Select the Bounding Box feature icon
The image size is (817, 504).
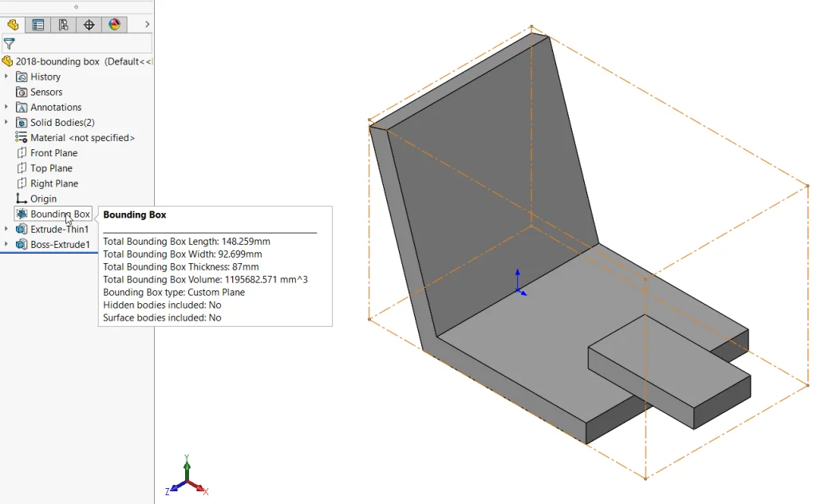pyautogui.click(x=21, y=214)
